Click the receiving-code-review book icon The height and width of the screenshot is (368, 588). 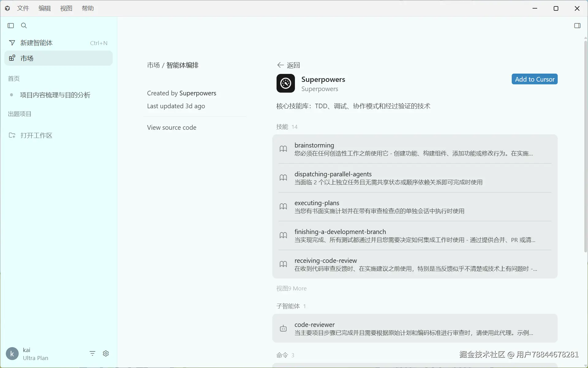click(283, 264)
